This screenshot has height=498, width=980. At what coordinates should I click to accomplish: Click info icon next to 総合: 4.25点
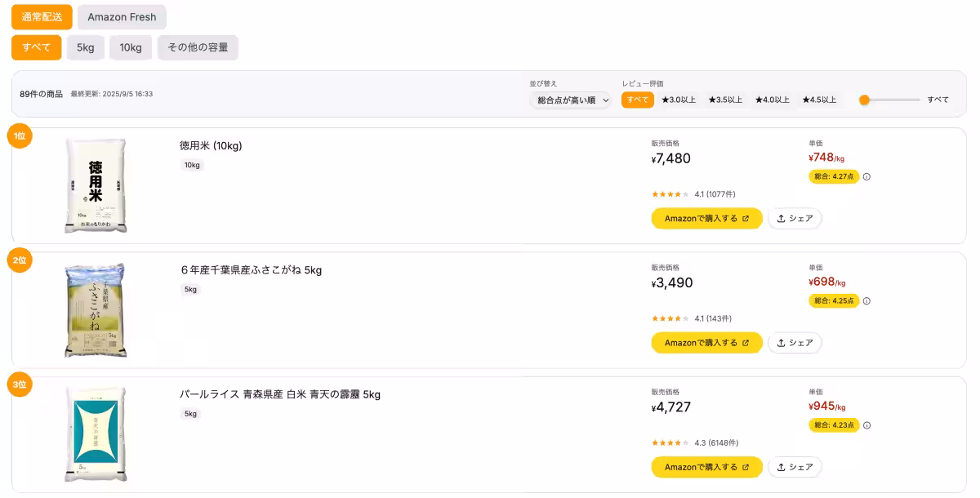[866, 300]
